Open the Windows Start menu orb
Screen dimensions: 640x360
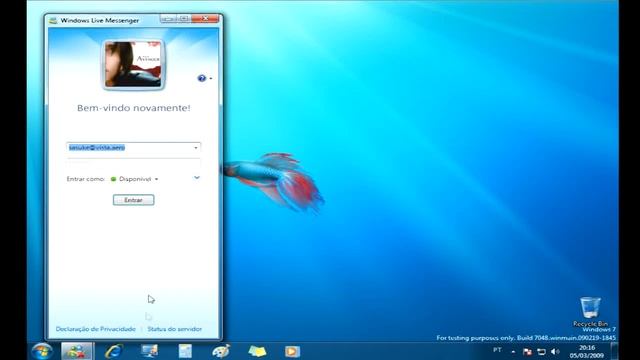tap(42, 351)
